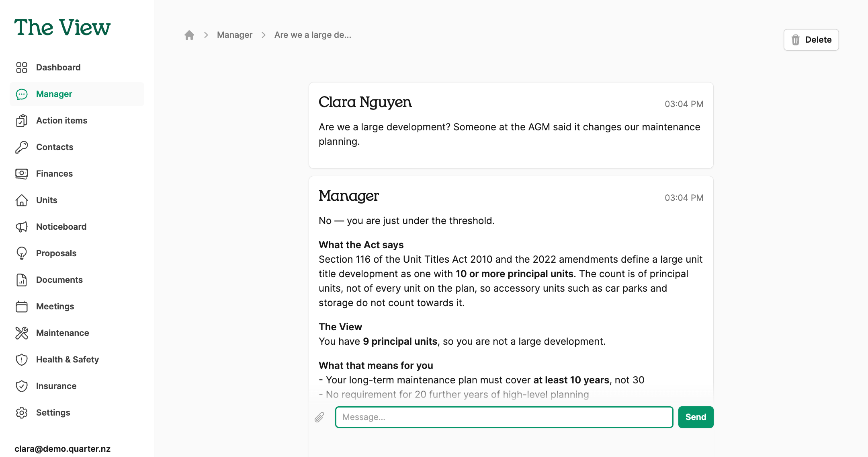This screenshot has height=457, width=868.
Task: Click the 'What that means for you' heading
Action: coord(376,366)
